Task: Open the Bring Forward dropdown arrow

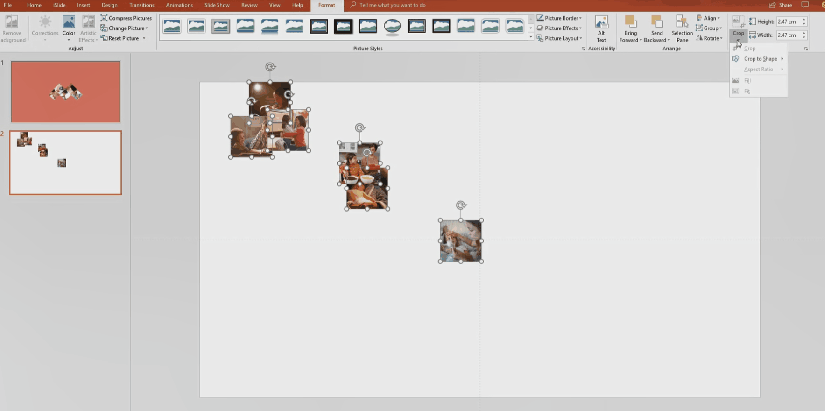Action: (640, 40)
